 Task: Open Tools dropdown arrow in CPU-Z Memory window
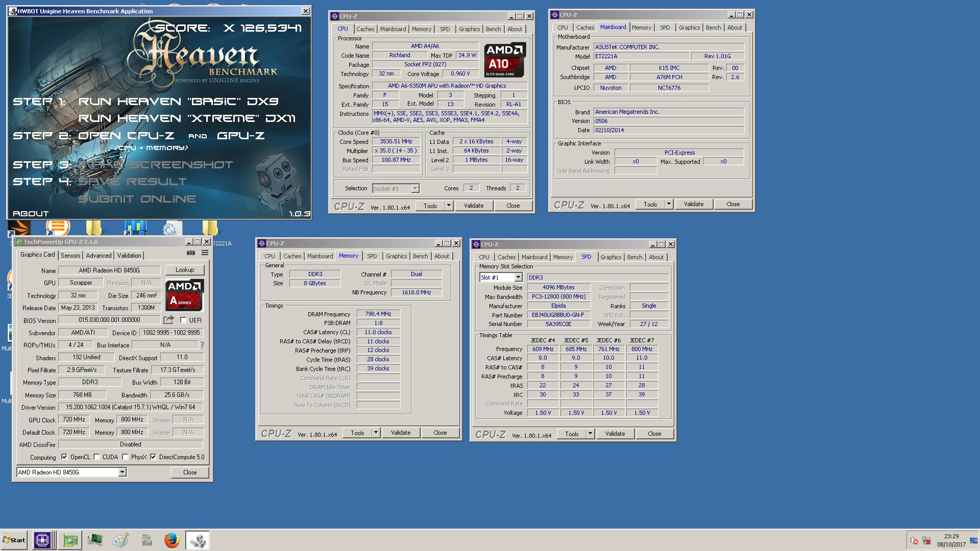click(376, 433)
